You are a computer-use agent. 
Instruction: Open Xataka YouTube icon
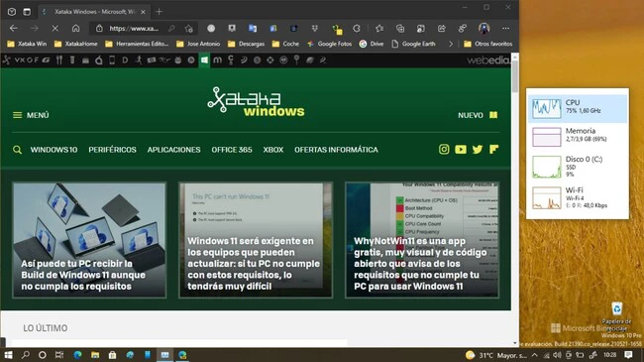[x=461, y=150]
